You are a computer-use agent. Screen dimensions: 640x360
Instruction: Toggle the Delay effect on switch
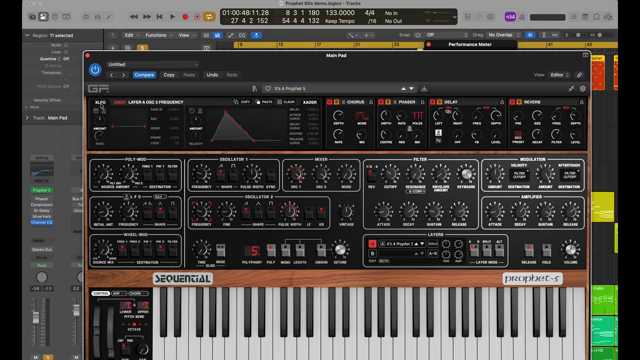pos(432,102)
